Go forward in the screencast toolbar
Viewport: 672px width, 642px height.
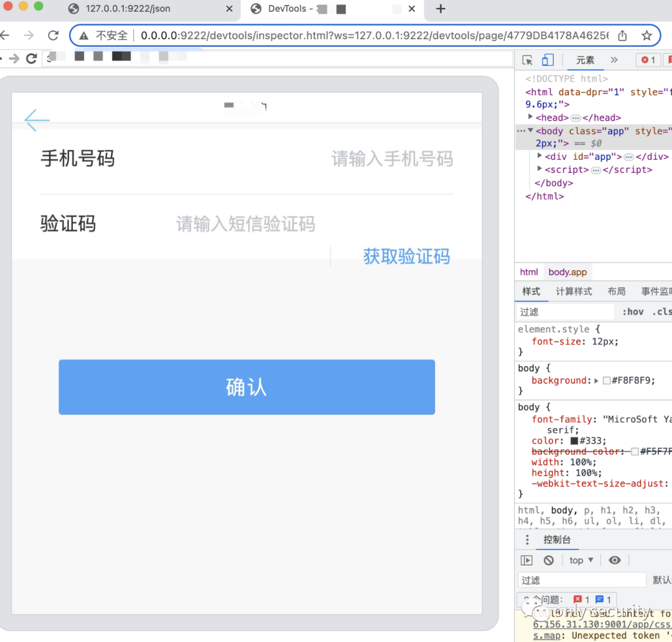click(14, 58)
